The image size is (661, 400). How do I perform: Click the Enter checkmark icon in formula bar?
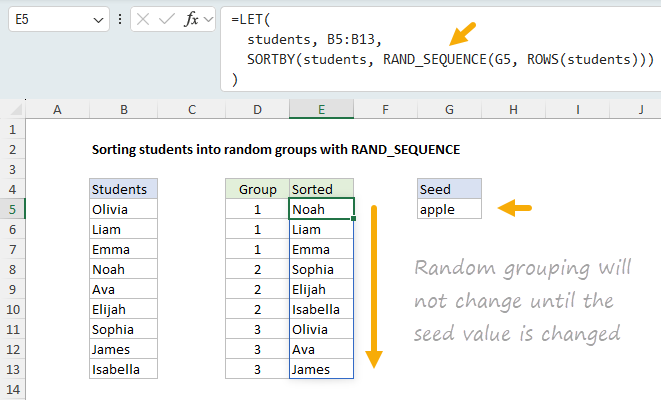pos(167,19)
